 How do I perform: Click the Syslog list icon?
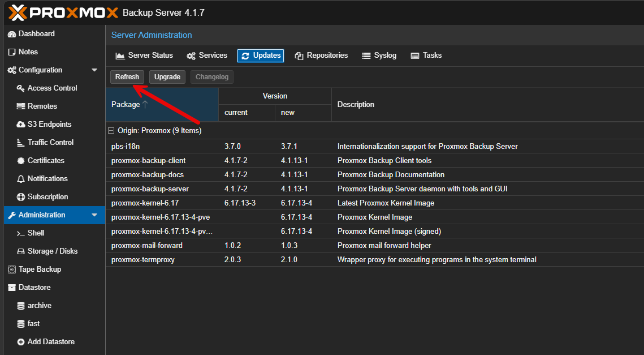click(x=366, y=56)
